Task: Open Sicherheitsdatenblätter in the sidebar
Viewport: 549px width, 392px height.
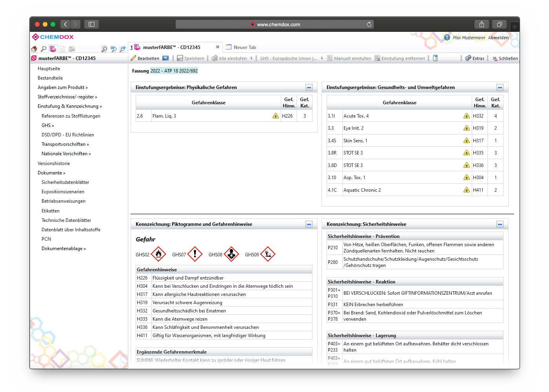Action: click(x=65, y=182)
